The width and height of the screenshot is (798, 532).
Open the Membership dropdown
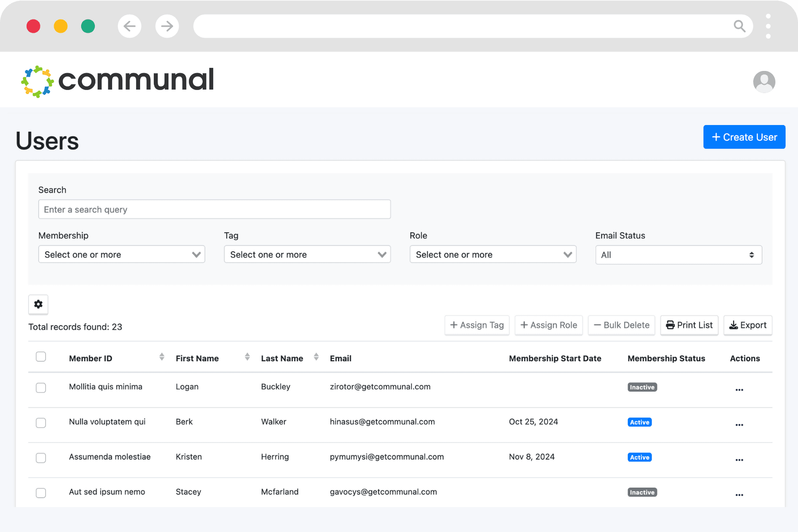pos(121,254)
